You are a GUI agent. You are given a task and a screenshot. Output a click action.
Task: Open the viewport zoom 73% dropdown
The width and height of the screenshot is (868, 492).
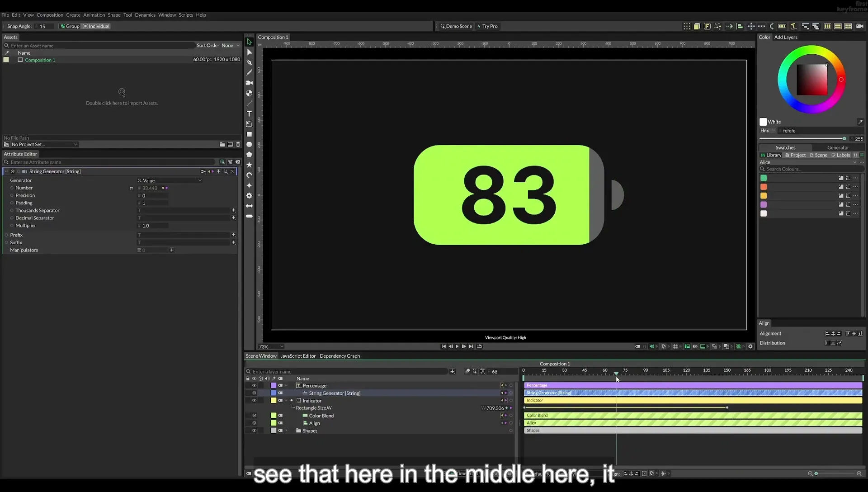(271, 347)
